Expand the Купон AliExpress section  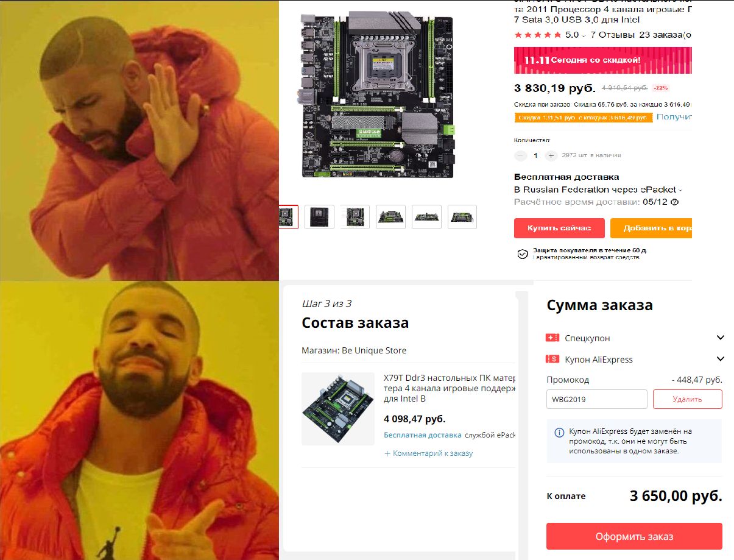[721, 359]
